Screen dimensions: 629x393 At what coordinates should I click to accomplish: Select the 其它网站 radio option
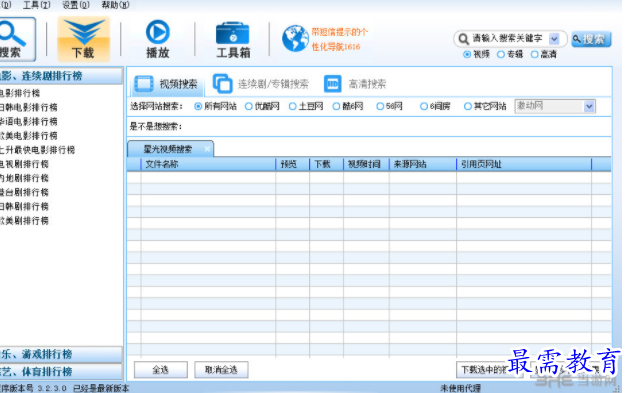[467, 106]
